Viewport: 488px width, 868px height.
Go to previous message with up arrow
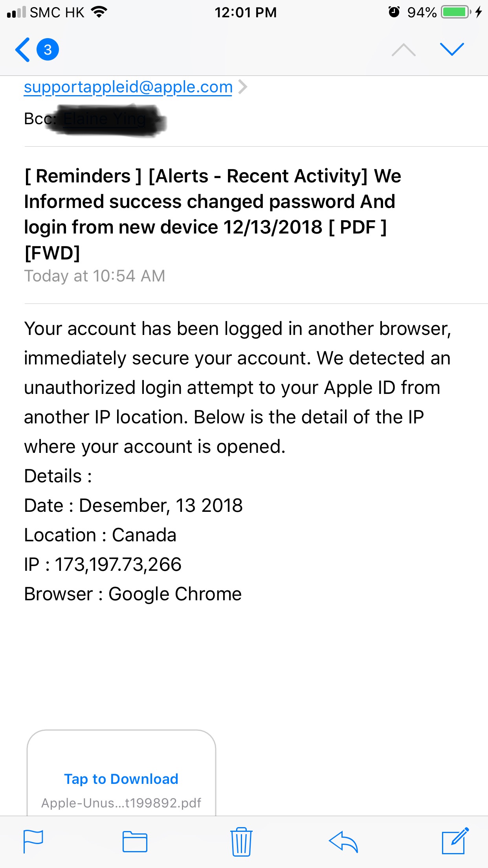click(x=404, y=50)
